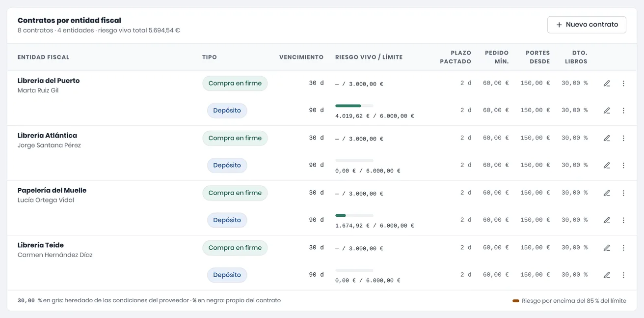
Task: Show more actions for Librería Atlántica's Compra en firme
Action: [x=623, y=138]
